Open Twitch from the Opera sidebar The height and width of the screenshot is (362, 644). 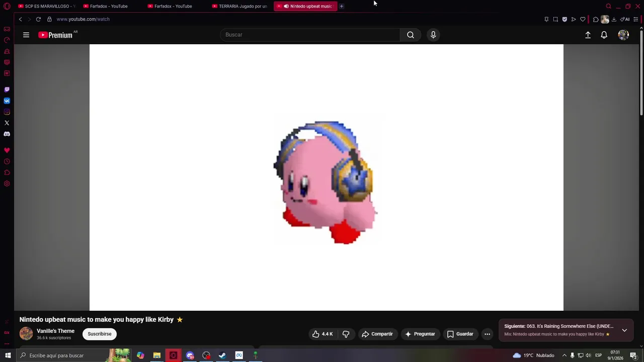click(x=7, y=89)
